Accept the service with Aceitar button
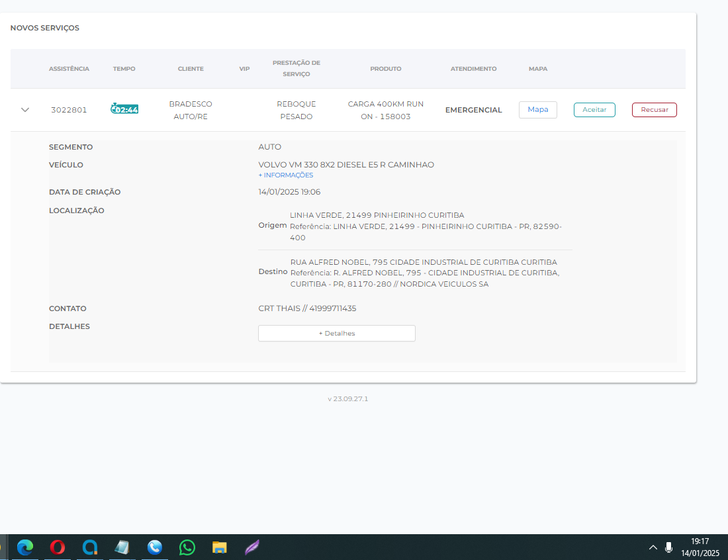Image resolution: width=728 pixels, height=560 pixels. (594, 110)
